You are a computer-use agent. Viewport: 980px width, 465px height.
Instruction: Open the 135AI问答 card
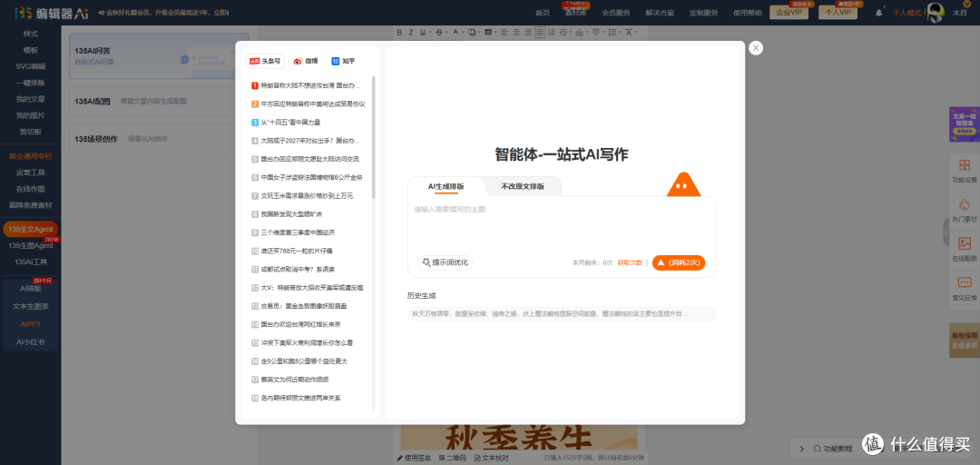click(x=160, y=55)
